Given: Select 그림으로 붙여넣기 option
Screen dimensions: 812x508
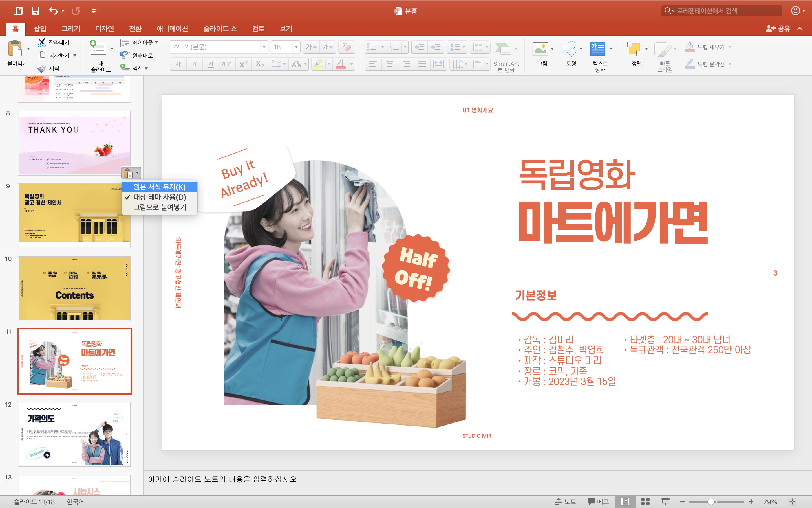Looking at the screenshot, I should pyautogui.click(x=159, y=207).
